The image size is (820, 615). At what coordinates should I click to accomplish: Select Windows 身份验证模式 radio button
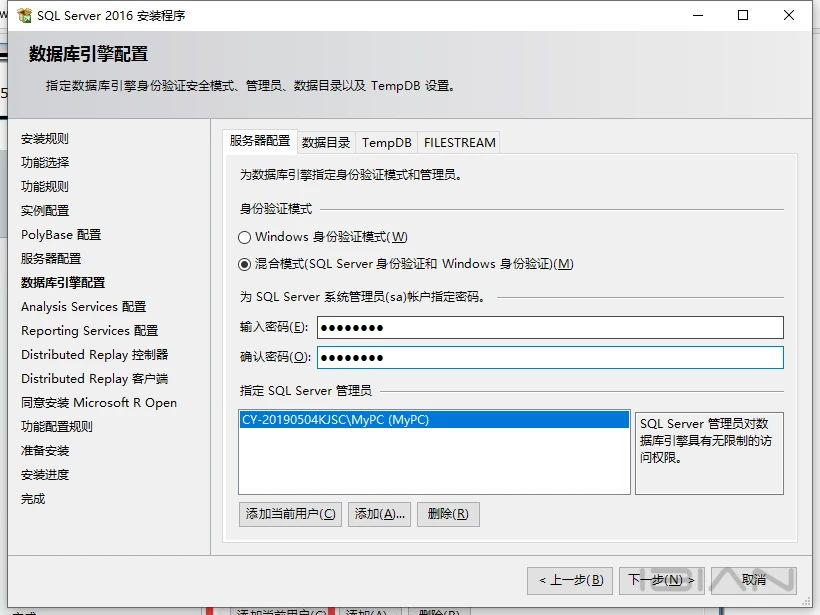pos(244,237)
